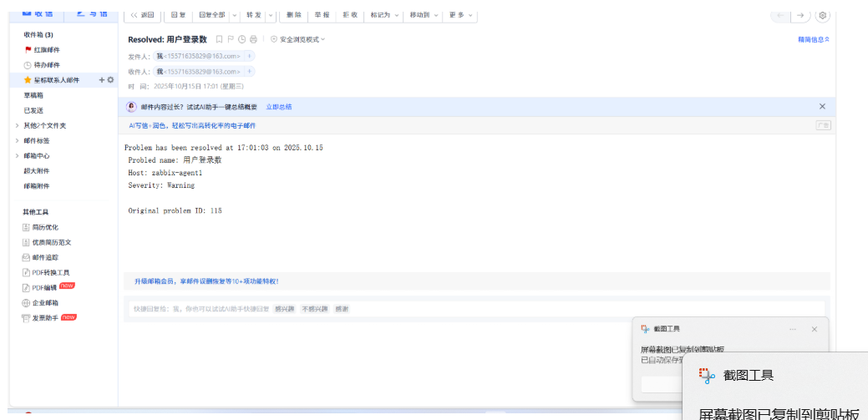Click the flag icon beside the subject
Screen dimensions: 868x420
tap(231, 39)
